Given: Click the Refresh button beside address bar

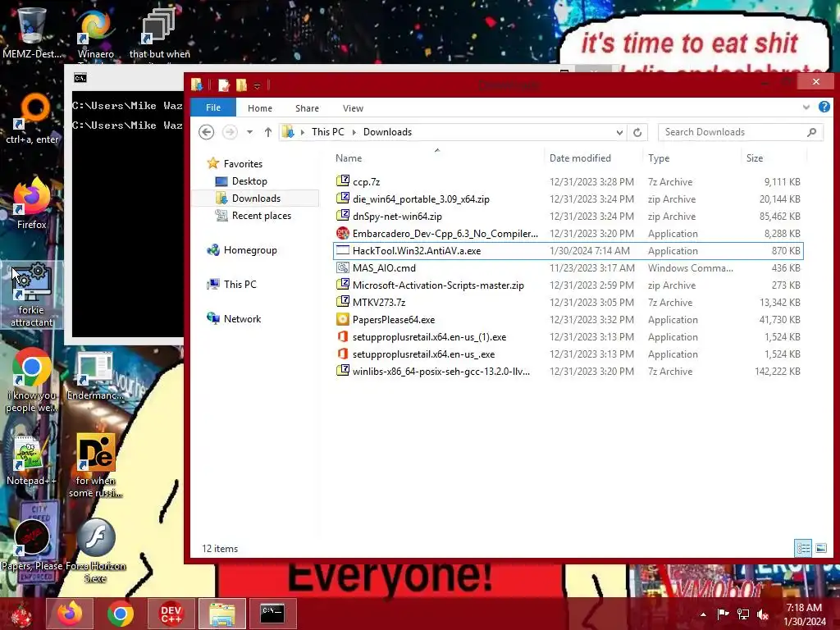Looking at the screenshot, I should click(637, 132).
